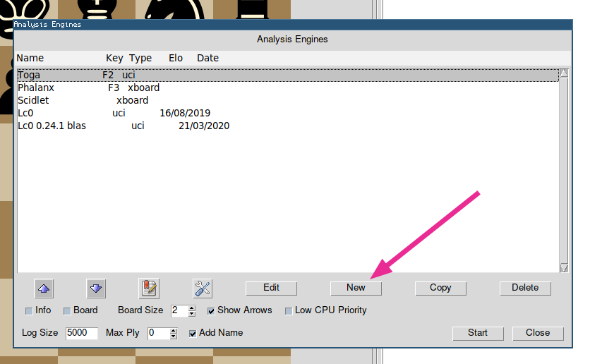Enable Low CPU Priority

(289, 310)
